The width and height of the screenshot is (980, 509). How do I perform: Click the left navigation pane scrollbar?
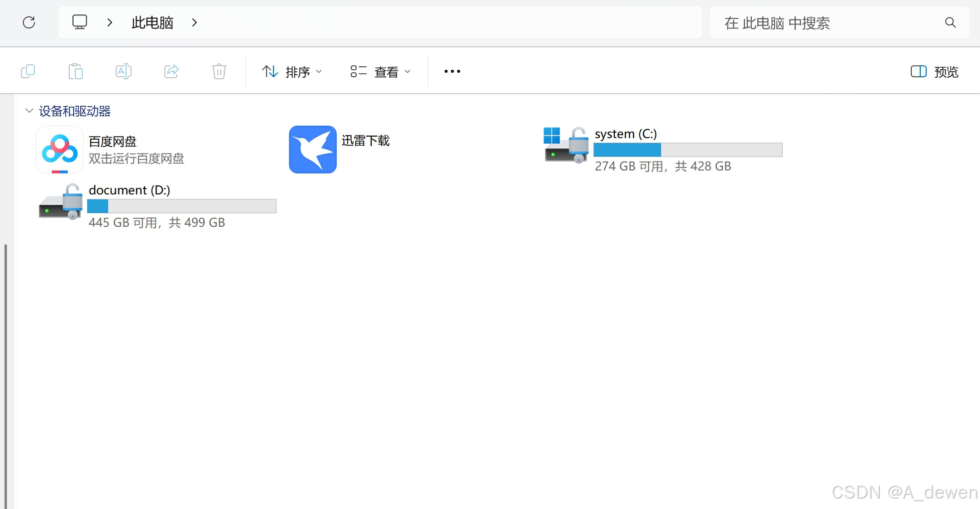[5, 376]
